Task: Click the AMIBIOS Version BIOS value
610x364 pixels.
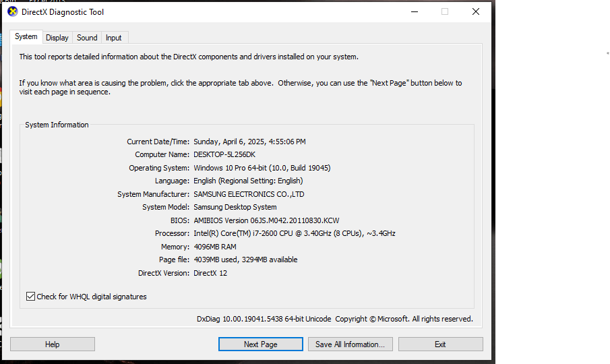Action: point(266,220)
